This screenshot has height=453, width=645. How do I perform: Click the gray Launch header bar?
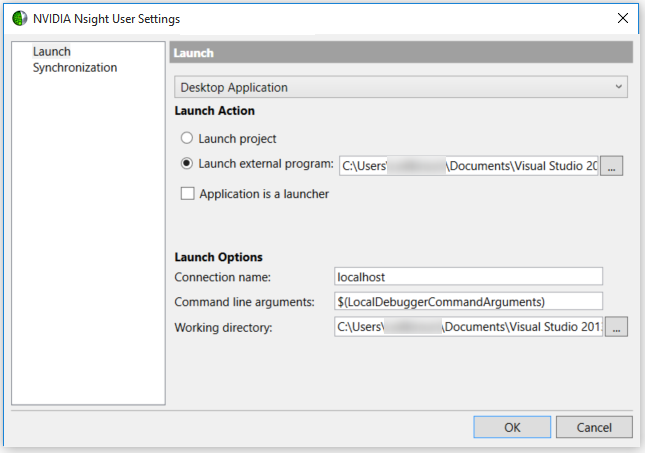(x=401, y=52)
